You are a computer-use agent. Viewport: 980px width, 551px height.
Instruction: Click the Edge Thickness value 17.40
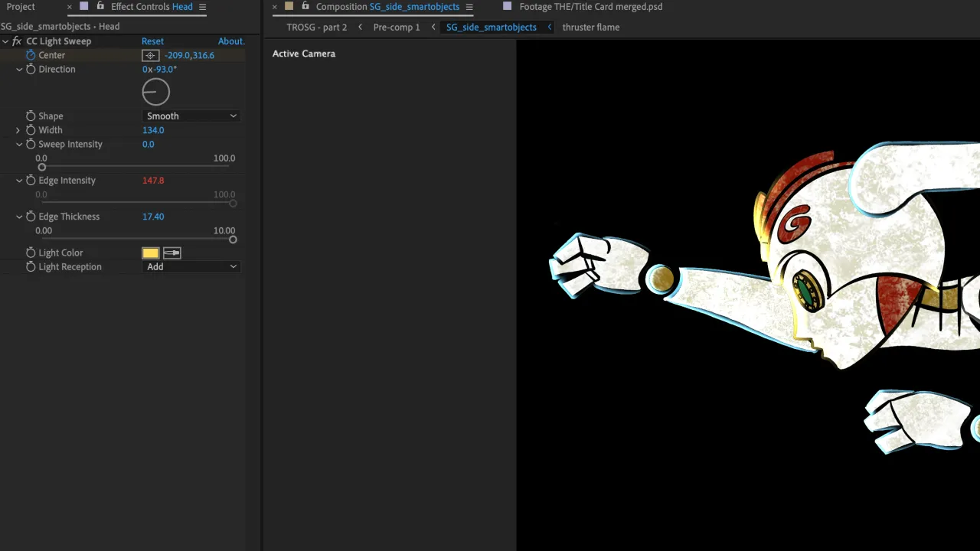(153, 217)
